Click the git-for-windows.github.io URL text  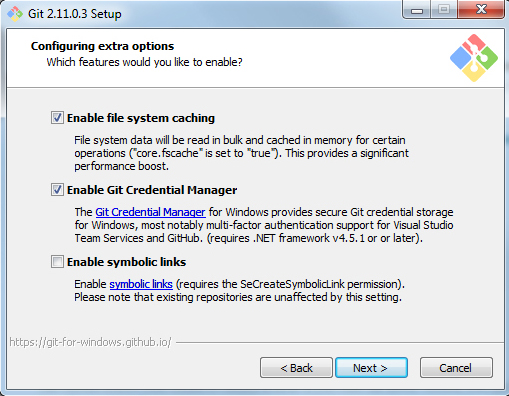90,342
